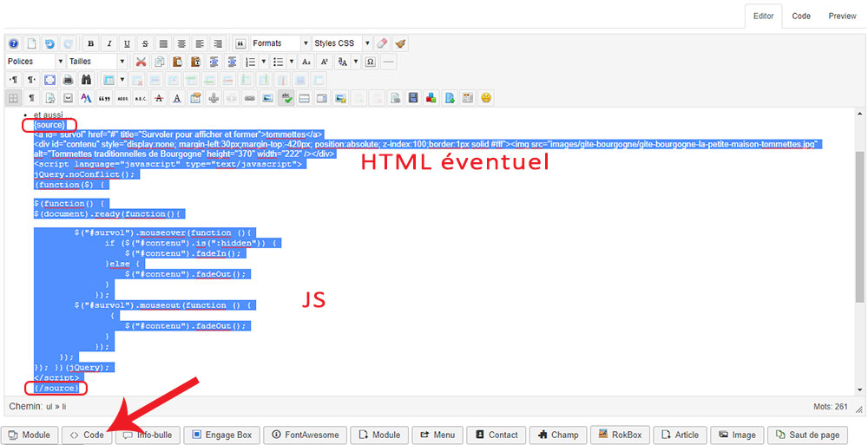Insert special character with Omega icon
Viewport: 868px width, 445px height.
(371, 62)
